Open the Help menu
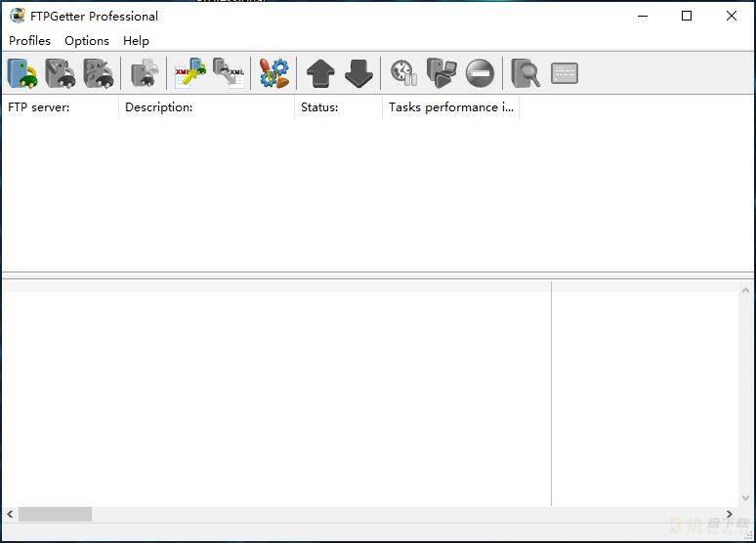The height and width of the screenshot is (543, 756). pos(136,40)
